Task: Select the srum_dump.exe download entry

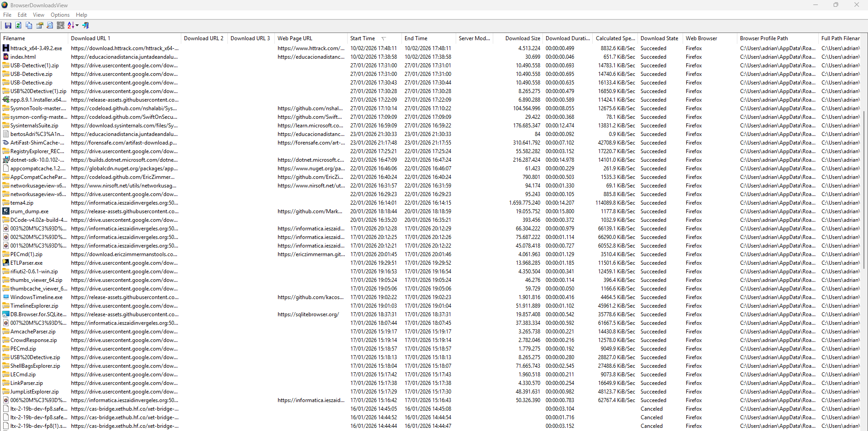Action: click(x=29, y=211)
